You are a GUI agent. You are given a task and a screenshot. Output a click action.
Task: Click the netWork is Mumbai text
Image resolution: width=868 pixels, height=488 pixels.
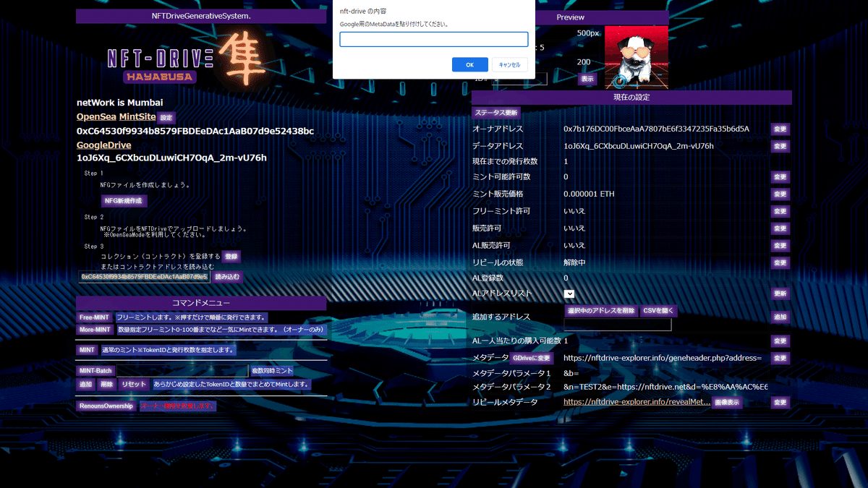click(119, 103)
